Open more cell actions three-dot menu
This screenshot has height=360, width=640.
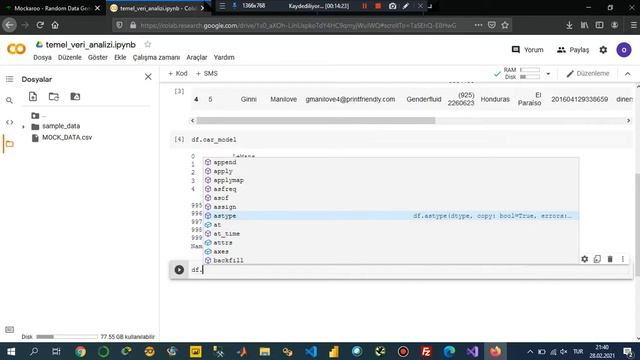(x=623, y=259)
